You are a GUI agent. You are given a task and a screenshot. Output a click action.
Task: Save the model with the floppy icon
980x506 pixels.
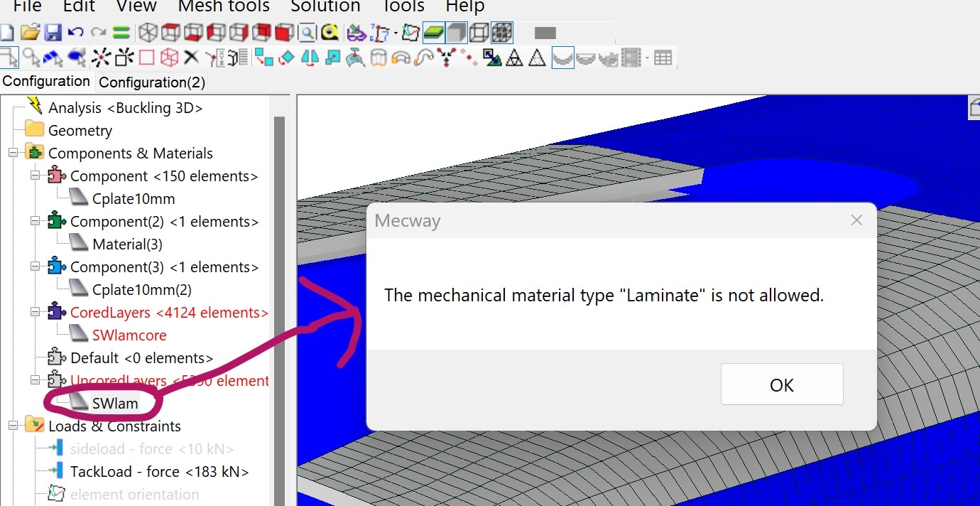[53, 33]
